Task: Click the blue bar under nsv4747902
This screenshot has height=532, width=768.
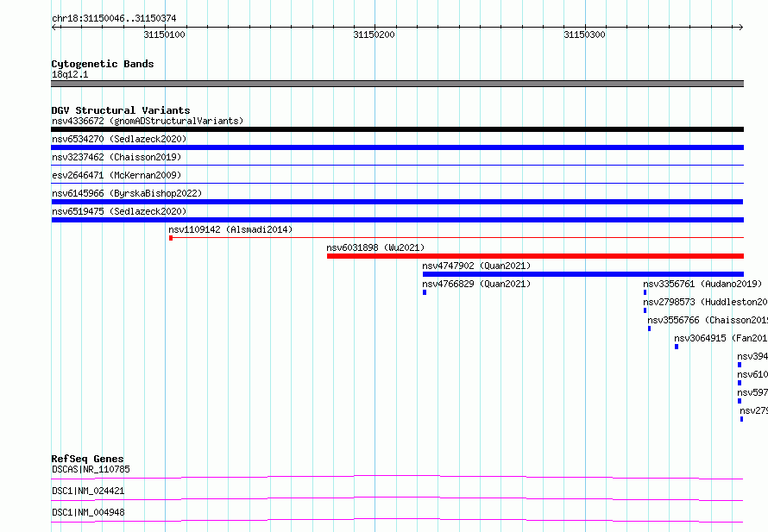Action: 582,274
